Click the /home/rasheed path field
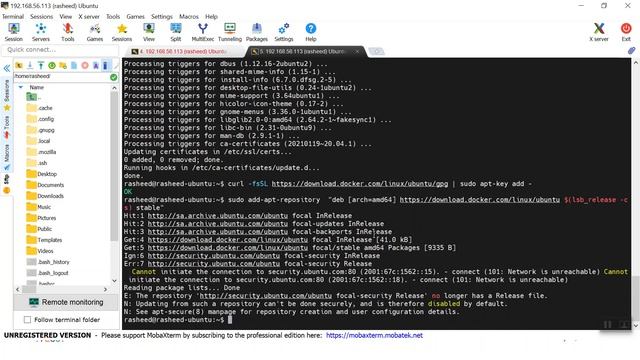The width and height of the screenshot is (640, 360). tap(61, 76)
